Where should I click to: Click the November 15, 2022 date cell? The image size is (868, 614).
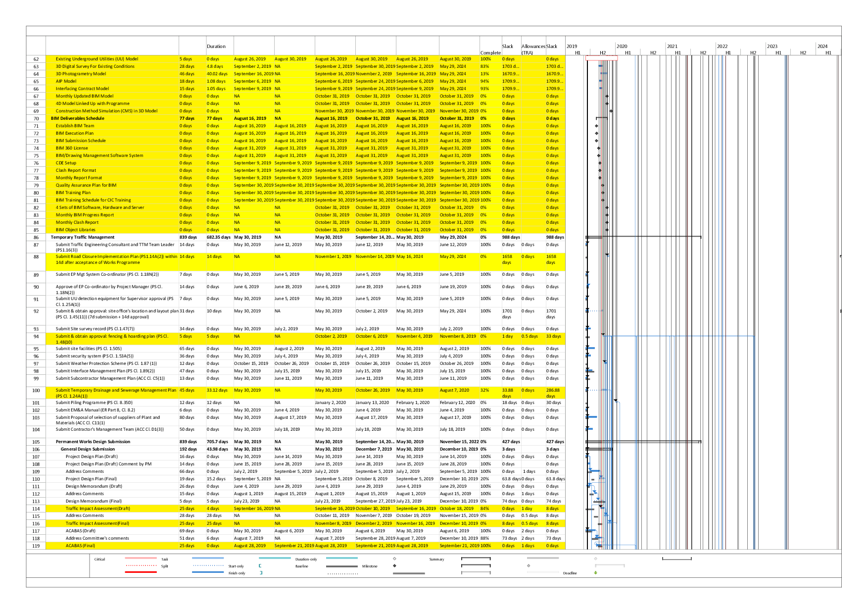click(x=459, y=442)
